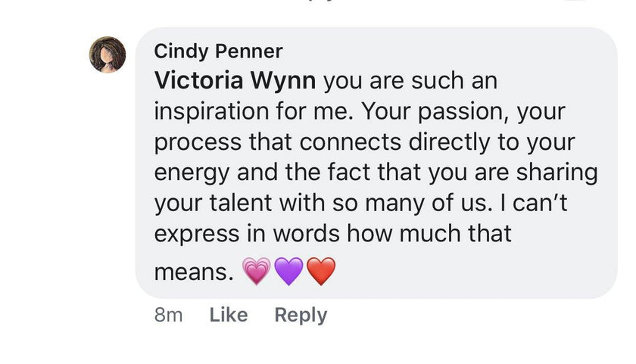
Task: Click the purple heart emoji
Action: (x=288, y=271)
